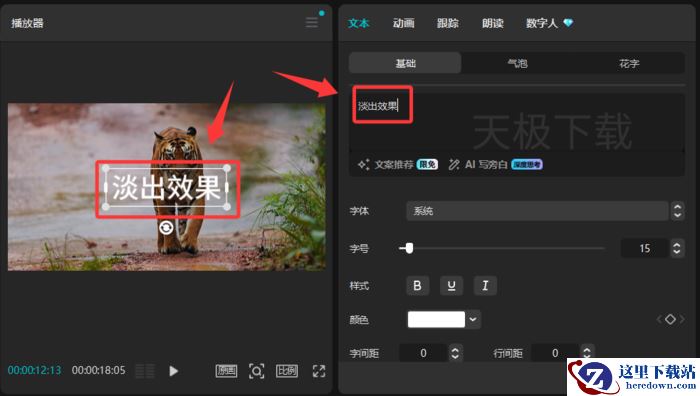The height and width of the screenshot is (396, 700).
Task: Click into the 淡出效果 text input
Action: [x=517, y=121]
